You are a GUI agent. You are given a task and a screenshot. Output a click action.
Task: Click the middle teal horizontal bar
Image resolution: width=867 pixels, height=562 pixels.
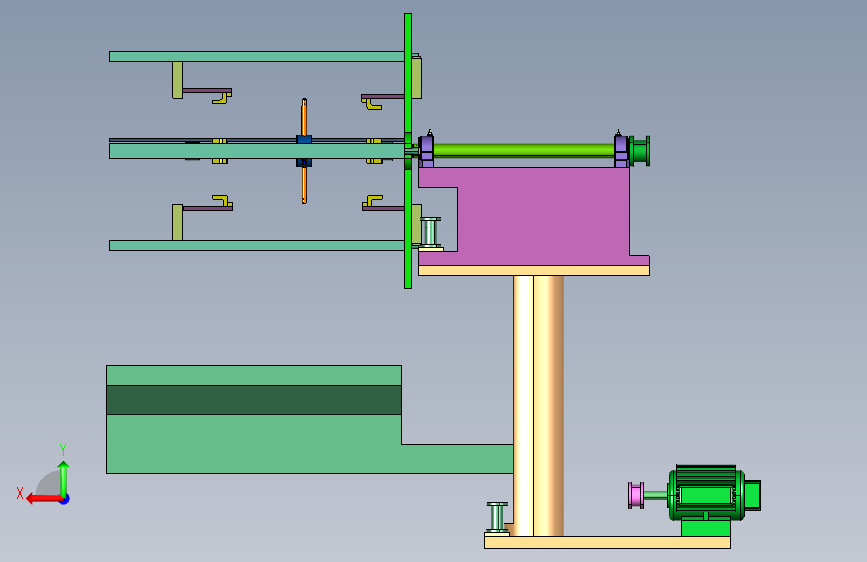coord(257,151)
